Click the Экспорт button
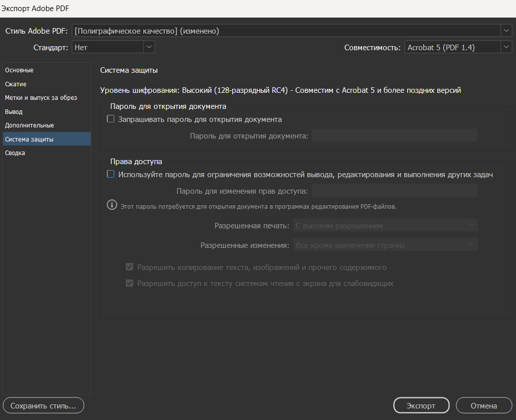Image resolution: width=516 pixels, height=420 pixels. 421,405
